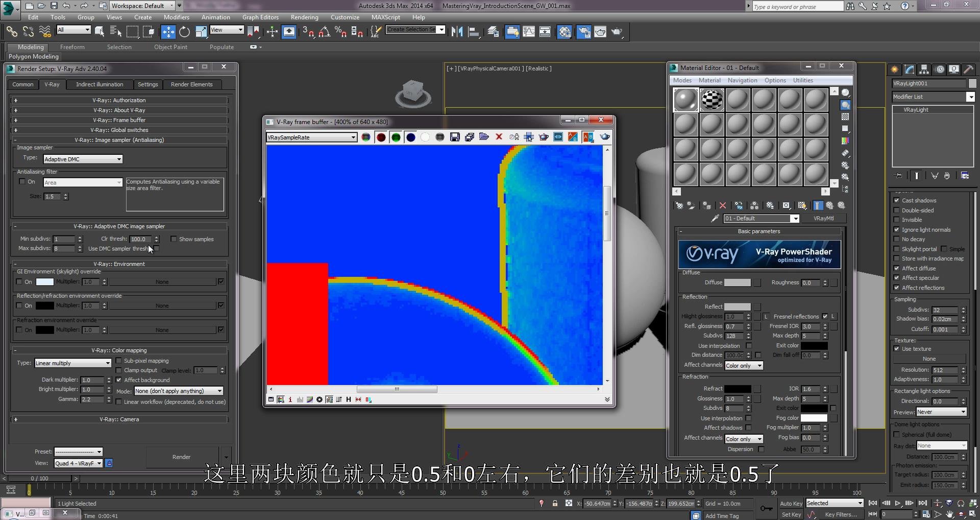The width and height of the screenshot is (980, 520).
Task: Open the Freeform ribbon tab
Action: [x=72, y=47]
